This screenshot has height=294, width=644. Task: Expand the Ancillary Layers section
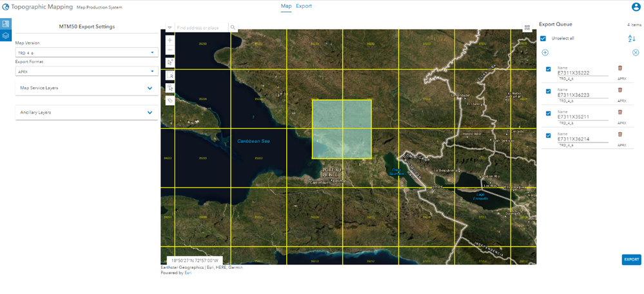click(x=86, y=113)
